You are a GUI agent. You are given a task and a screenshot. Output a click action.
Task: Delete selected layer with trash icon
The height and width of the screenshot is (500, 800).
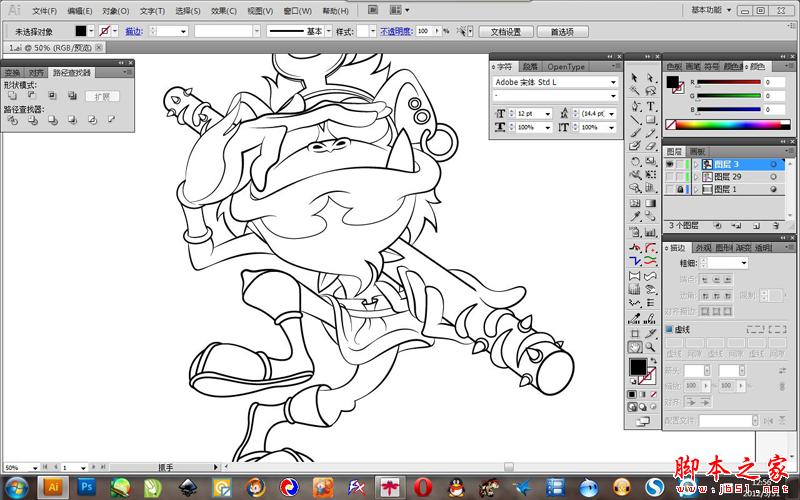point(776,226)
